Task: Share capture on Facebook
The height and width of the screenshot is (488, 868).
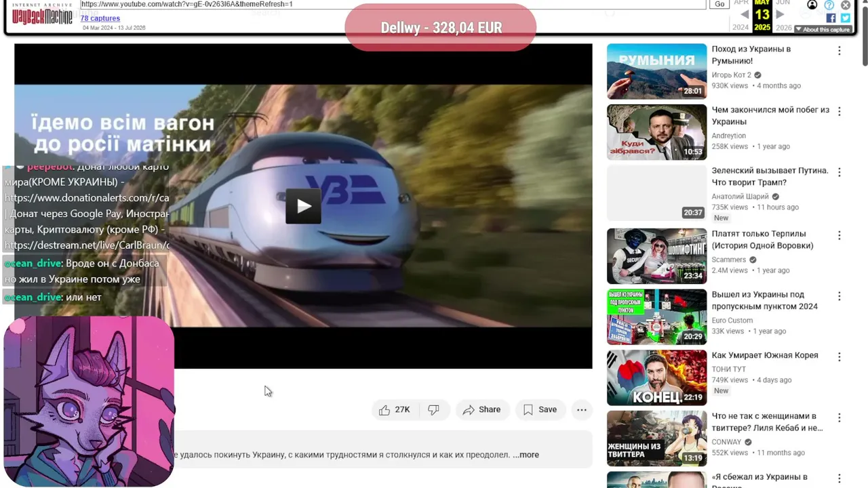Action: (x=831, y=18)
